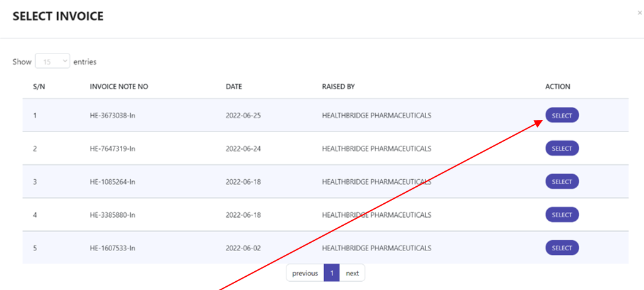Sort by Invoice Note No column
Image resolution: width=644 pixels, height=290 pixels.
[119, 87]
